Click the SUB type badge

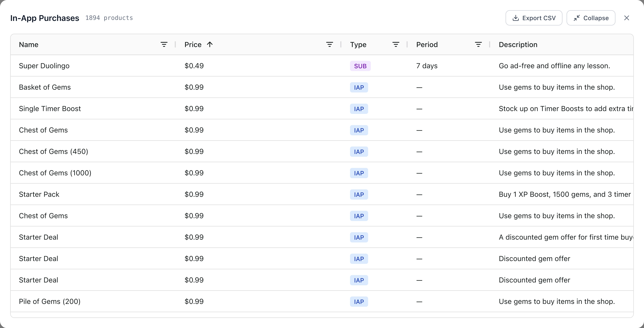point(360,66)
